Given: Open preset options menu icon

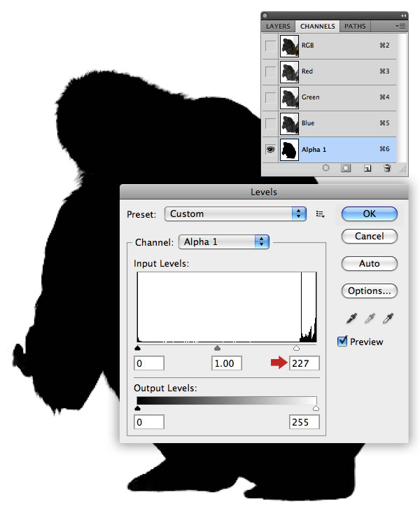Looking at the screenshot, I should [320, 214].
